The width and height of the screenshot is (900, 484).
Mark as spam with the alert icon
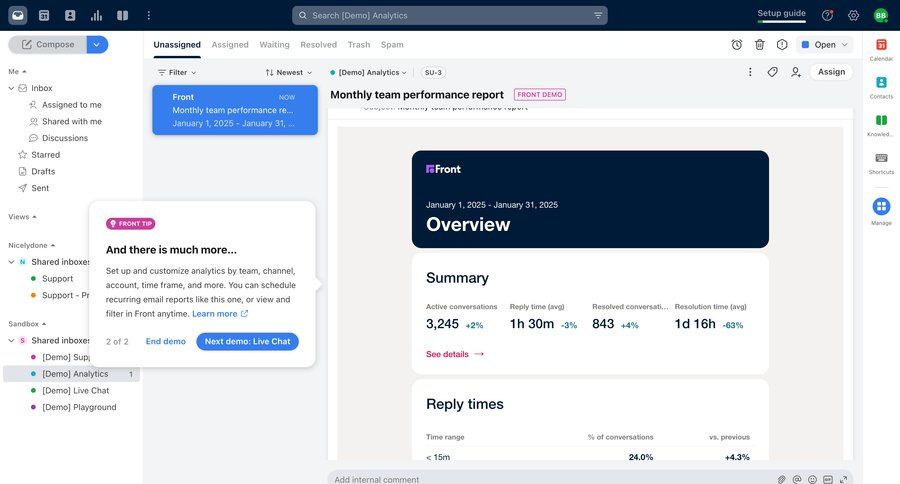coord(782,45)
